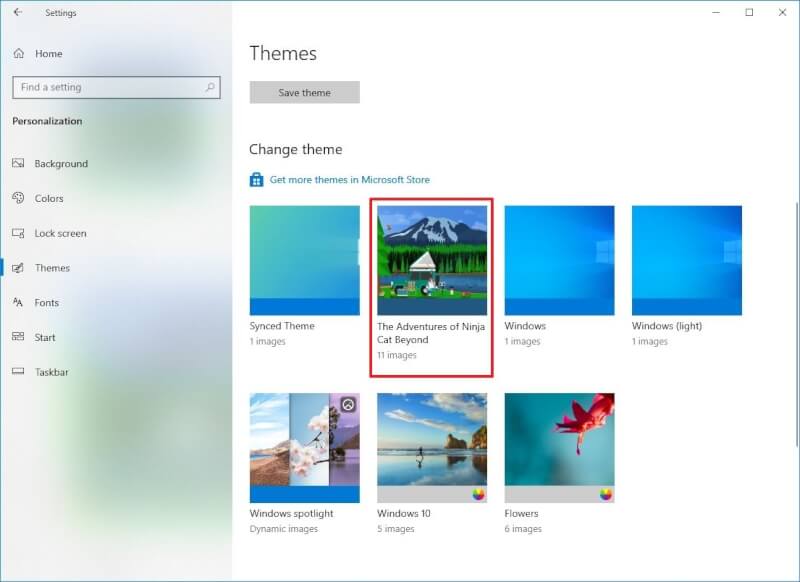Screen dimensions: 800x582
Task: Click the Taskbar bar icon
Action: pos(18,371)
